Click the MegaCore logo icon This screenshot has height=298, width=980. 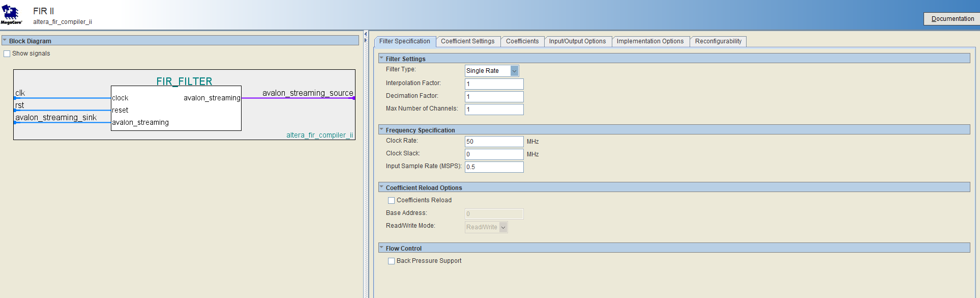[11, 14]
